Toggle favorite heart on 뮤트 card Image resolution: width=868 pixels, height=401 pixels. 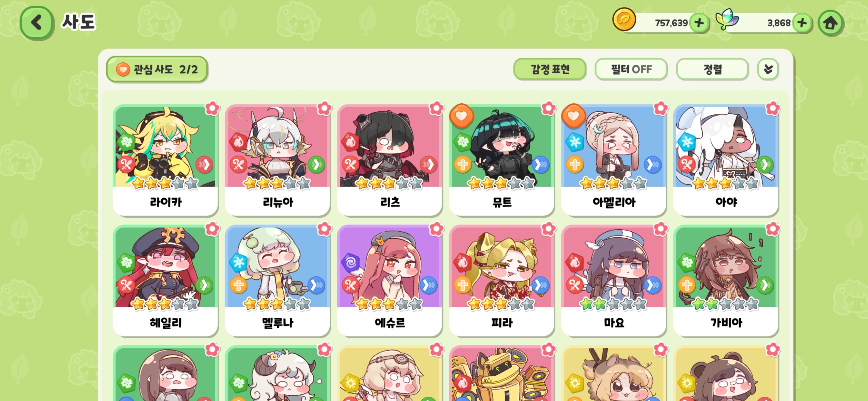click(462, 116)
